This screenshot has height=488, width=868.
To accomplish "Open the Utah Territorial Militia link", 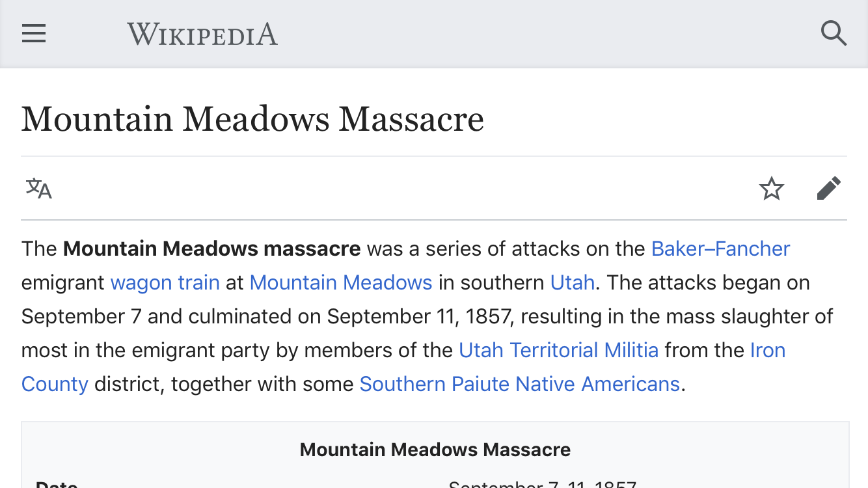I will (x=559, y=350).
